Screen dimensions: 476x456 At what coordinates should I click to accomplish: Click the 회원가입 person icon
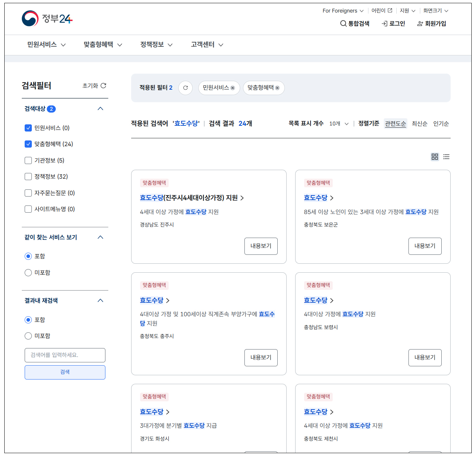pyautogui.click(x=419, y=23)
